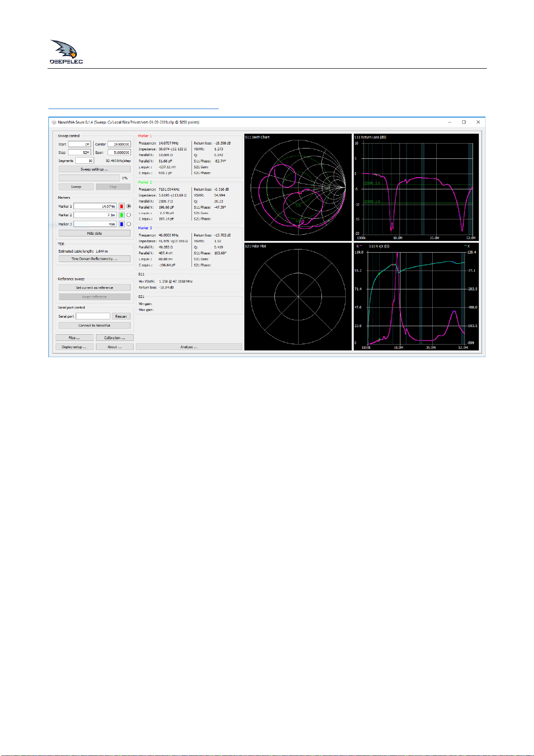Click the Segments count field

tap(85, 161)
